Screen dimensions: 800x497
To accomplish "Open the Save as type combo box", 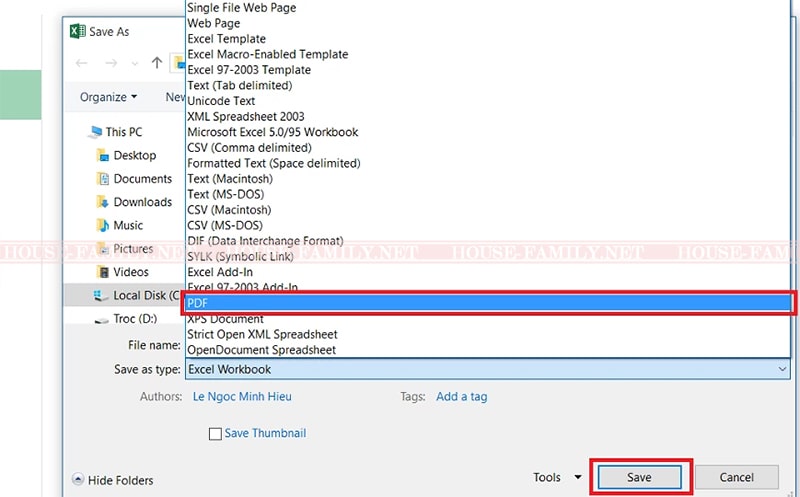I will coord(487,369).
